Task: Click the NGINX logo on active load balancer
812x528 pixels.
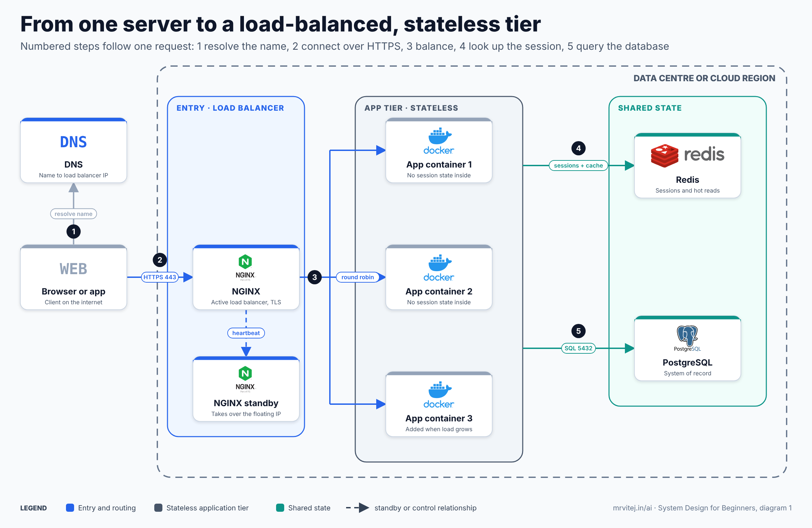Action: (x=245, y=267)
